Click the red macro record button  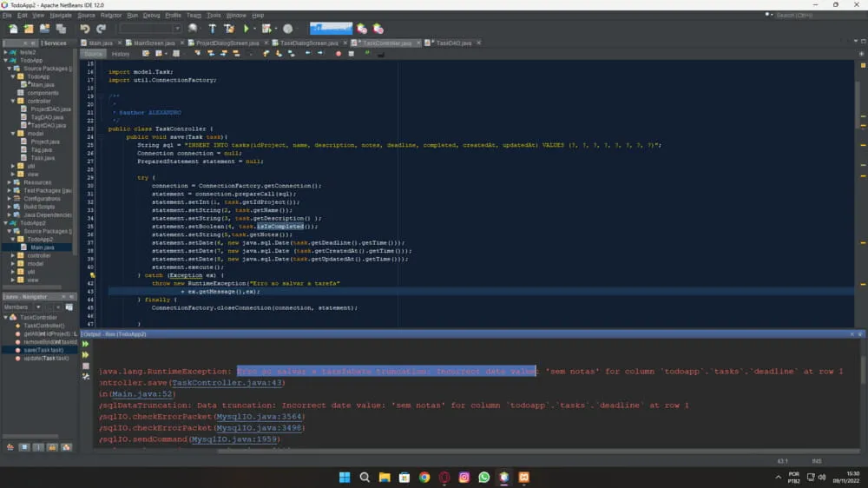point(339,54)
